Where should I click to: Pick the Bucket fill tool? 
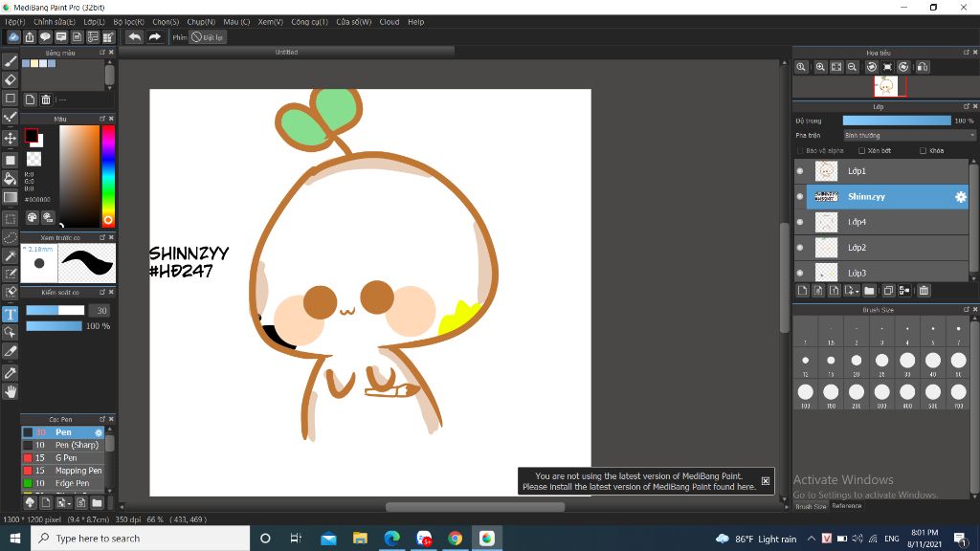pos(10,179)
